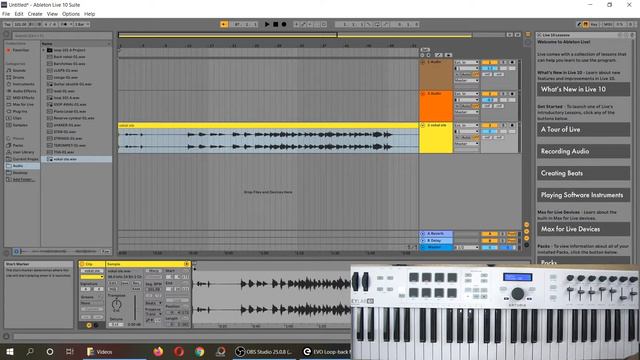The width and height of the screenshot is (640, 360).
Task: Open Chrome from the taskbar
Action: click(x=199, y=351)
